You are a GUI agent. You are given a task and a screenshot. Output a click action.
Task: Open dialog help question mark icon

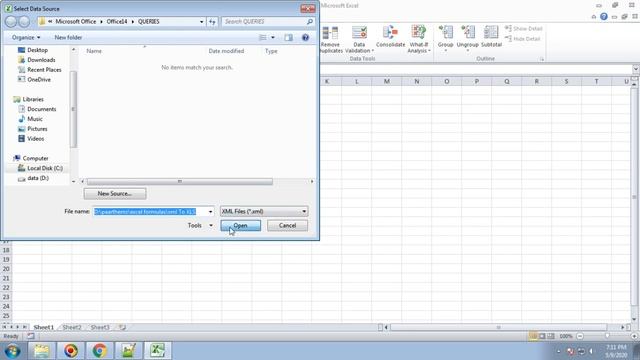305,38
